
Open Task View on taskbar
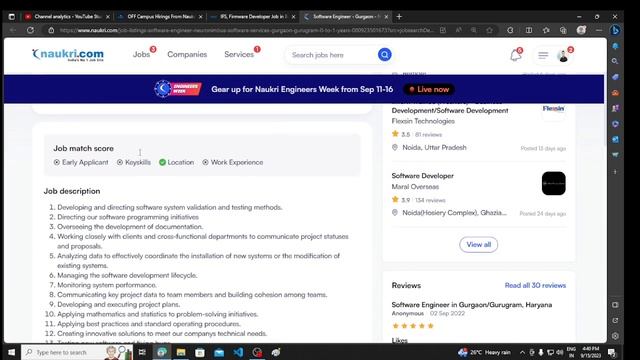pos(142,352)
